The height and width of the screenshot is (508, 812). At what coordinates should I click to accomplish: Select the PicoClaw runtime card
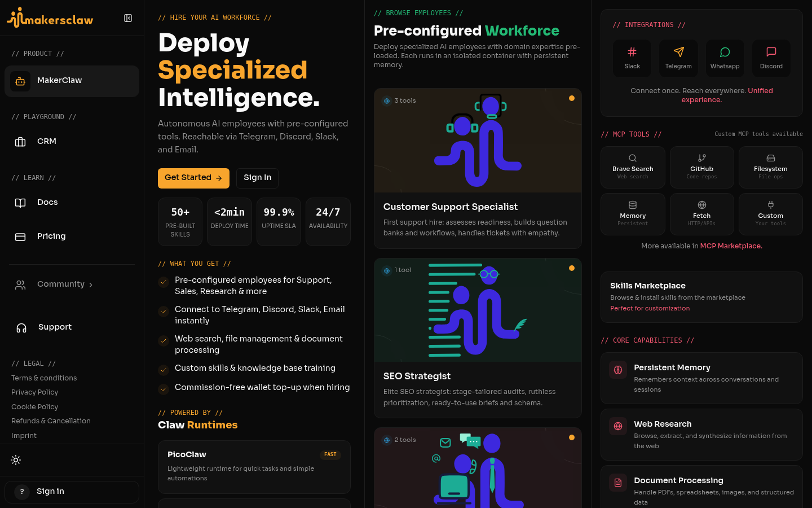(254, 467)
